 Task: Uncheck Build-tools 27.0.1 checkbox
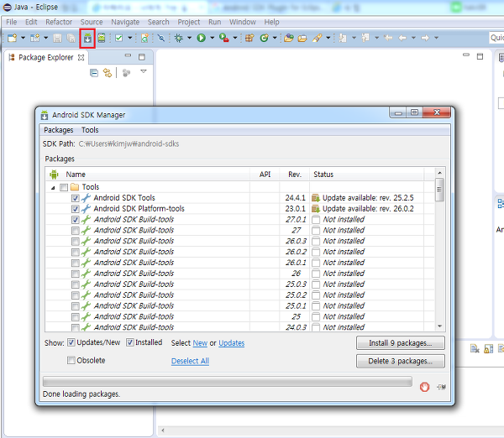(x=76, y=220)
